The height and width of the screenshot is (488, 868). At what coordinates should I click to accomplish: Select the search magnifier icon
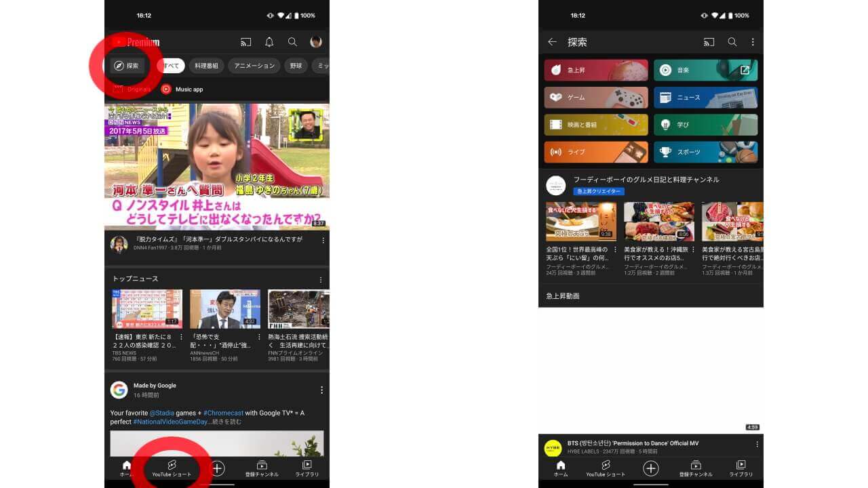tap(292, 41)
